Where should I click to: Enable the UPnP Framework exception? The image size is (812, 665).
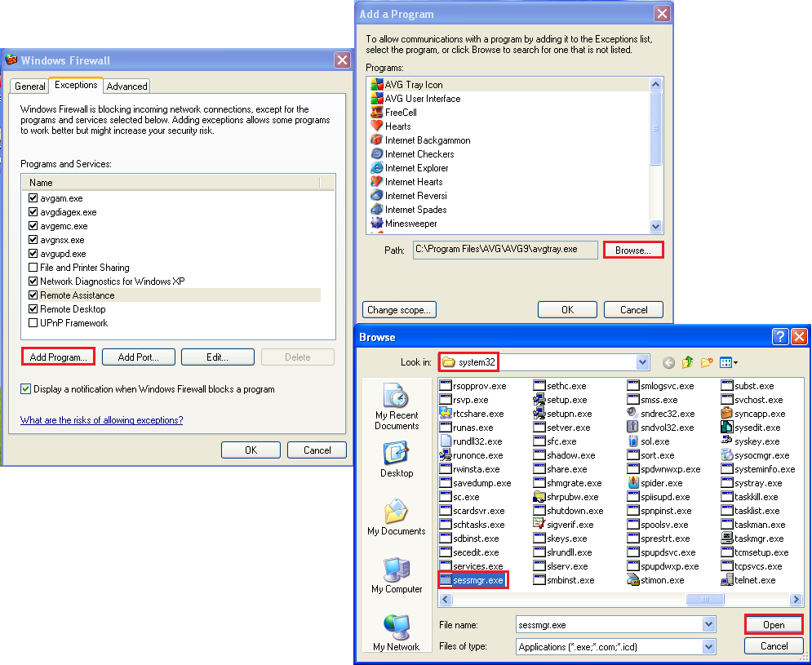[33, 322]
